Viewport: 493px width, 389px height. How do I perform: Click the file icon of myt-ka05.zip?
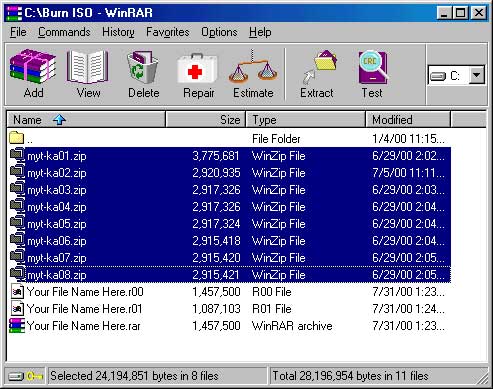(x=17, y=223)
